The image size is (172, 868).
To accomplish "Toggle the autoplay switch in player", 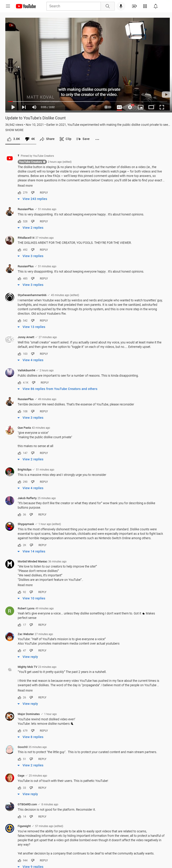I will point(108,107).
